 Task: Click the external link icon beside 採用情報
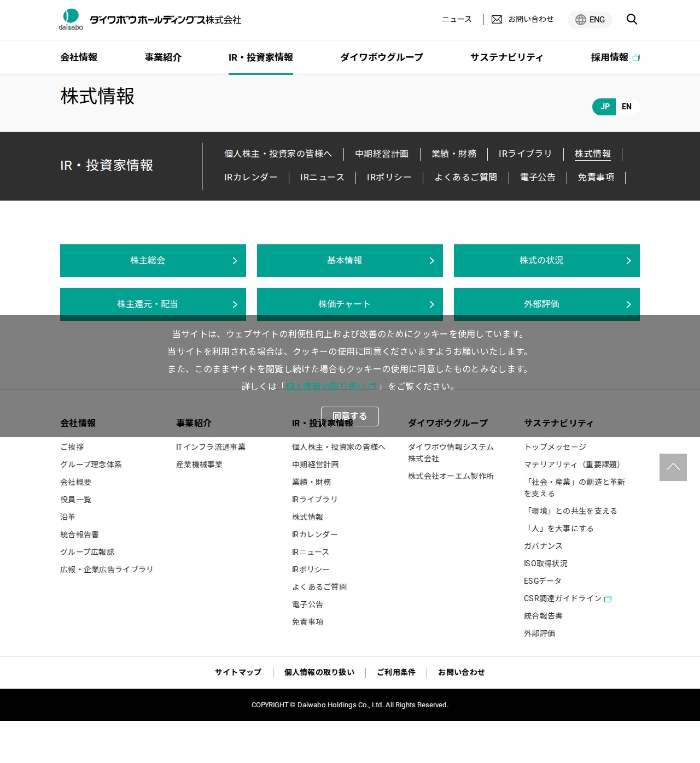(636, 58)
